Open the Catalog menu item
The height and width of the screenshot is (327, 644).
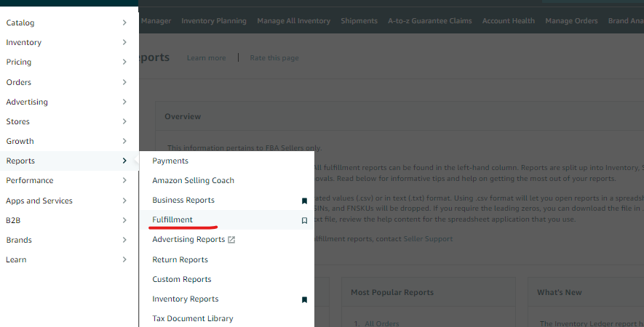(69, 23)
